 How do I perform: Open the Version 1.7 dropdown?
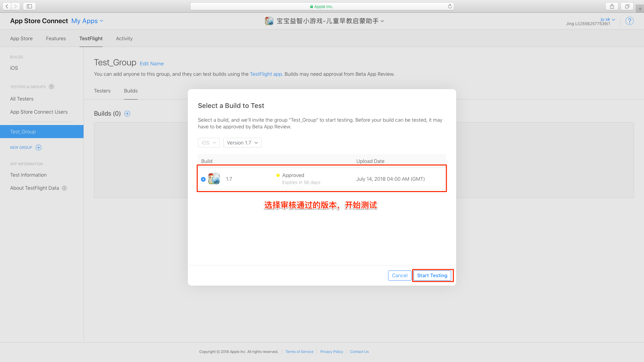[x=242, y=143]
